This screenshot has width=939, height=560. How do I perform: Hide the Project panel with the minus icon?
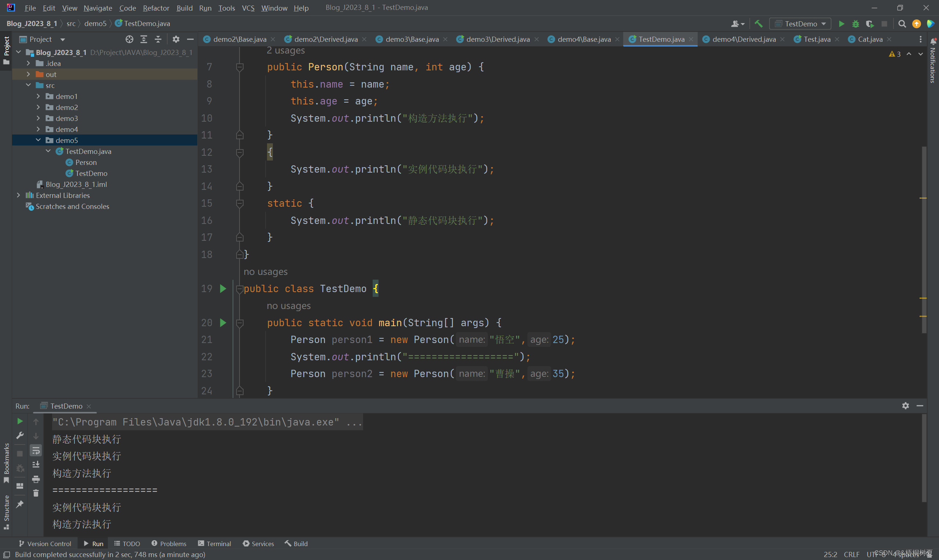190,39
